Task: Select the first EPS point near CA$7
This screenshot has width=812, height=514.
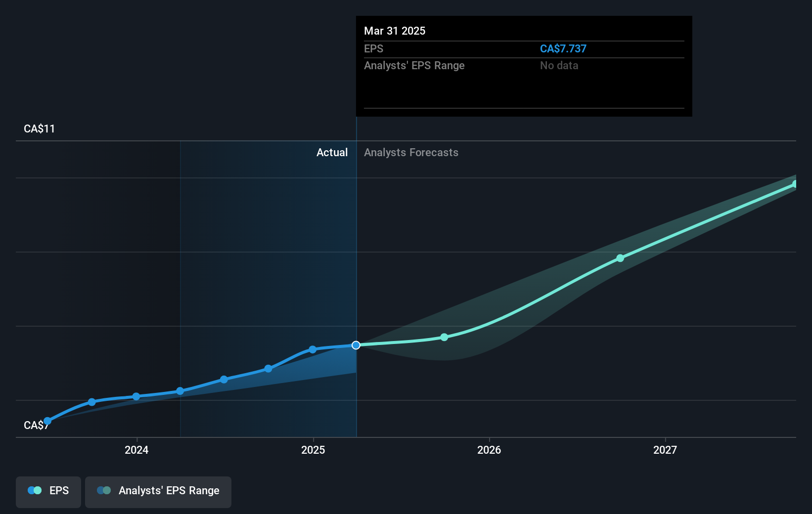Action: click(47, 421)
